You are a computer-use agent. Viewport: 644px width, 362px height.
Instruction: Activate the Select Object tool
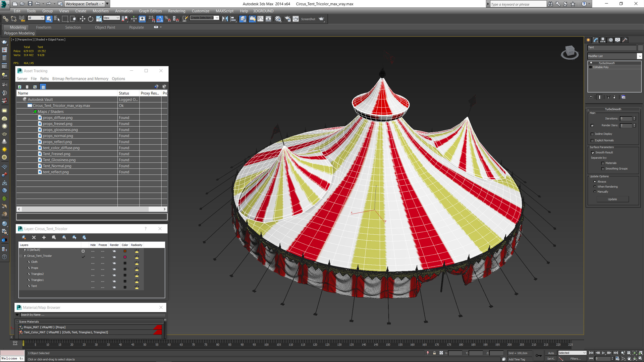coord(49,19)
